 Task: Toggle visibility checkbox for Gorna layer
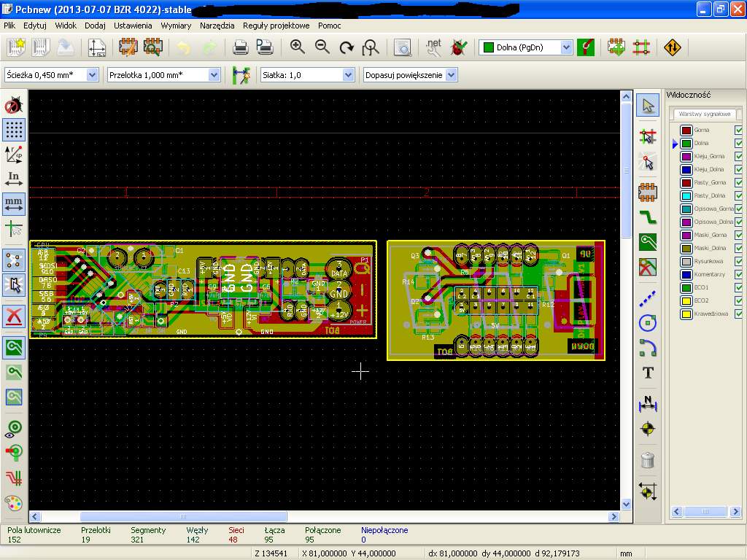(739, 130)
